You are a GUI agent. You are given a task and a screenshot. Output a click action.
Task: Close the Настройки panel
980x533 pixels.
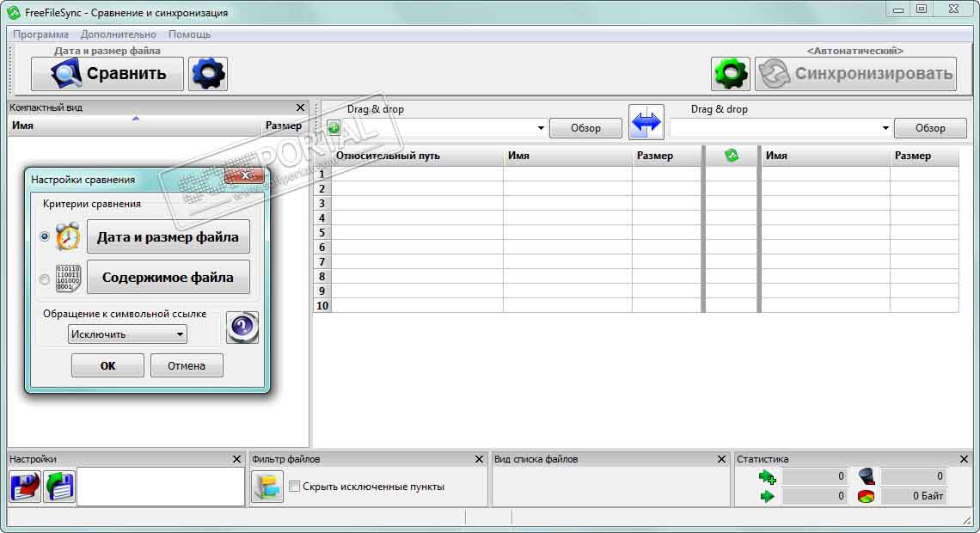[236, 459]
